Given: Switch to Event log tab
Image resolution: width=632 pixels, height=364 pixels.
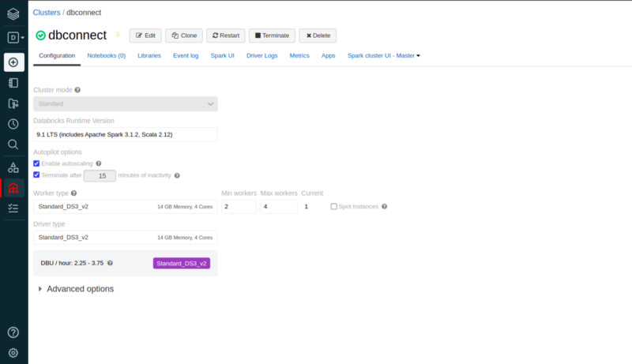Looking at the screenshot, I should pyautogui.click(x=186, y=55).
